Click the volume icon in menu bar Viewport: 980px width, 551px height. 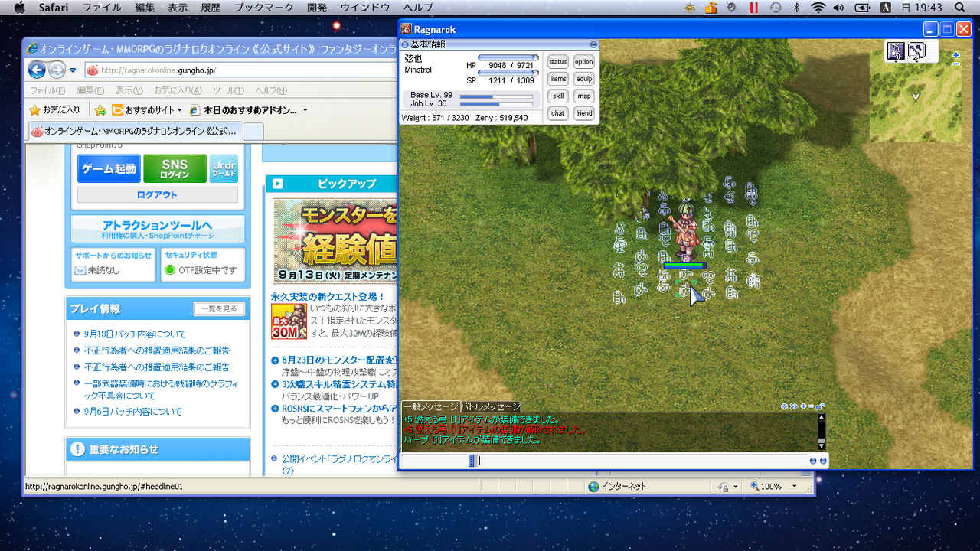tap(839, 8)
